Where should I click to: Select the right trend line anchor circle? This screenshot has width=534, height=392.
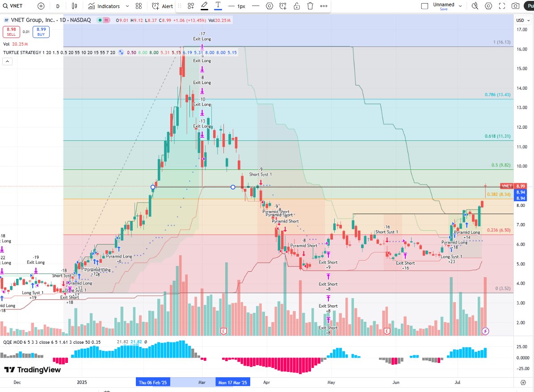(x=233, y=187)
